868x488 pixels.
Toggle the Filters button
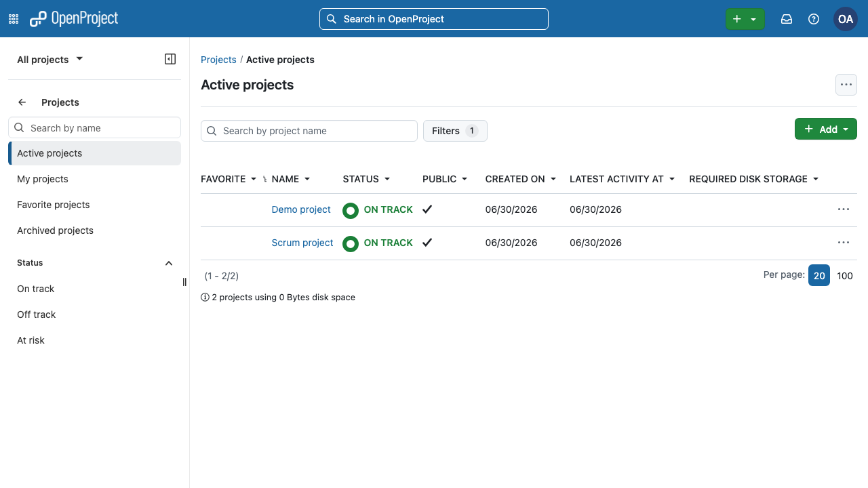455,131
